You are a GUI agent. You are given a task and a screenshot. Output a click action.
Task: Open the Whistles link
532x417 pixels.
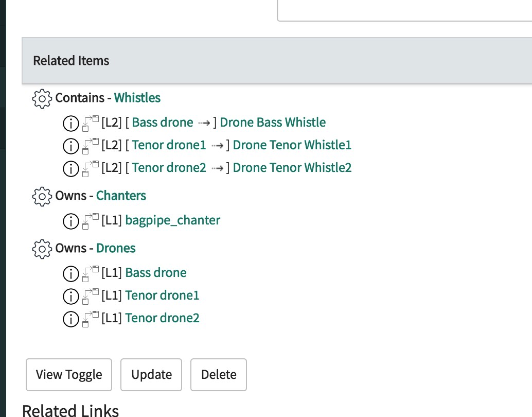click(137, 98)
